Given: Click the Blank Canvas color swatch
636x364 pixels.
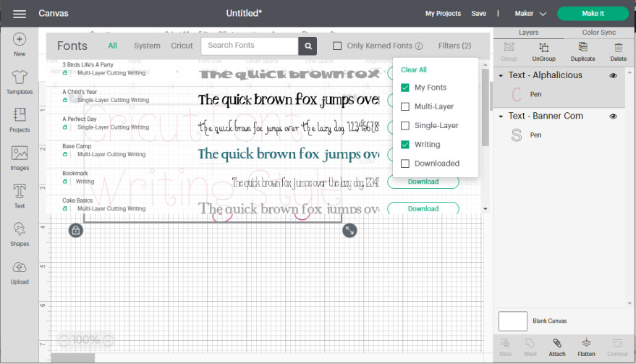Looking at the screenshot, I should pyautogui.click(x=512, y=321).
